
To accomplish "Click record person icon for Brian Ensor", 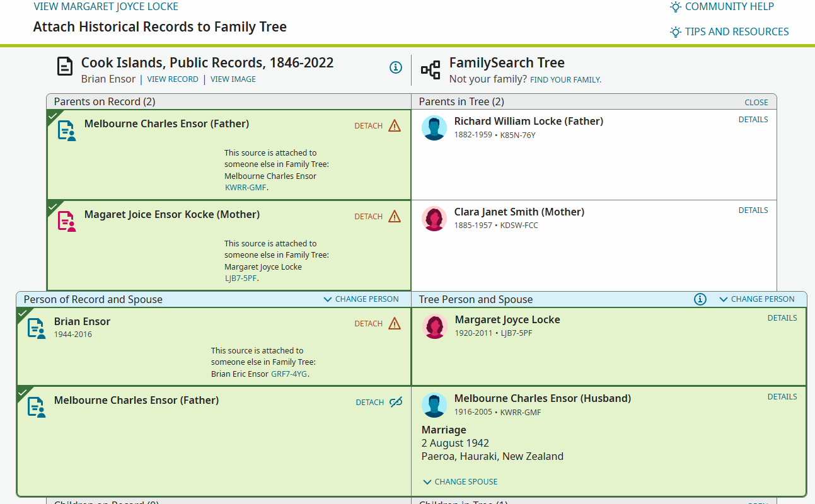I will tap(37, 328).
